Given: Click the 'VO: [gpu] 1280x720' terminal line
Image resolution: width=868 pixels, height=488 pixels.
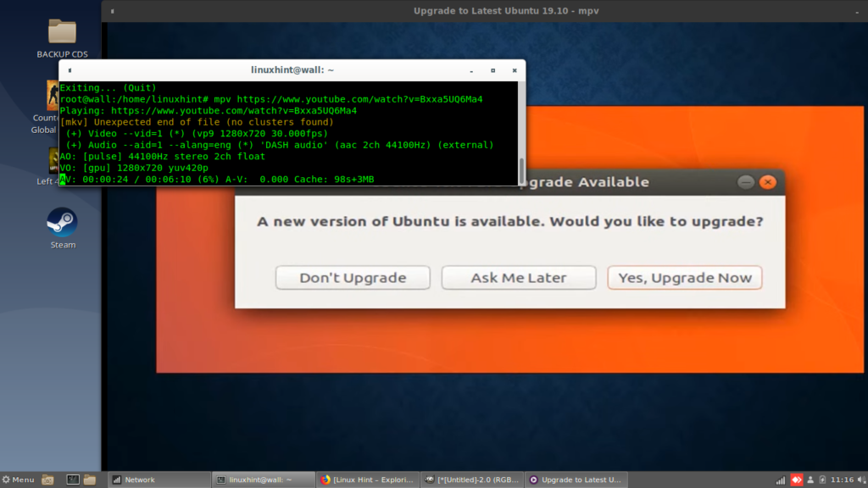Looking at the screenshot, I should (x=134, y=168).
